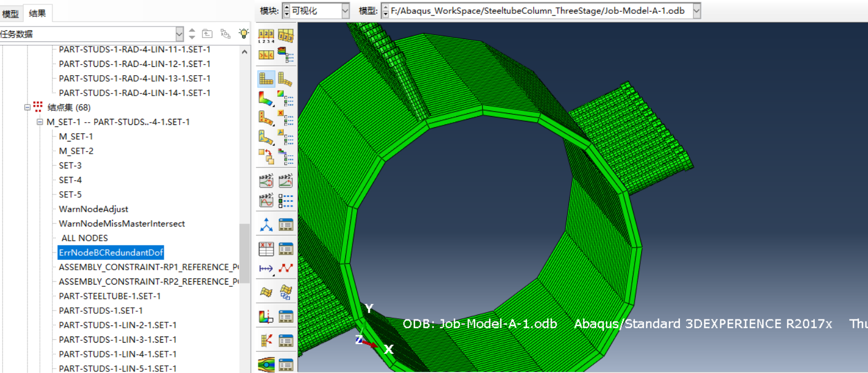
Task: Open Create XY Data tool
Action: tap(266, 249)
